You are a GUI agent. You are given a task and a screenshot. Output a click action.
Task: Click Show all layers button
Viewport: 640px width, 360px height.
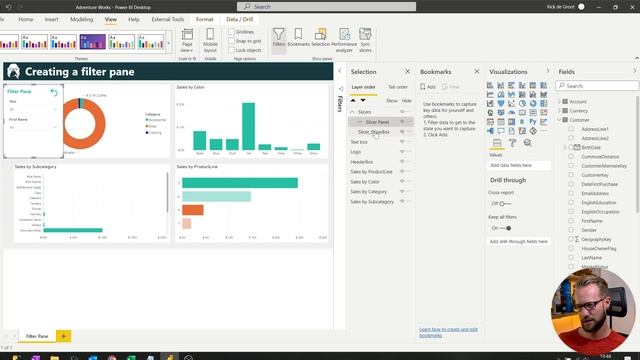pyautogui.click(x=391, y=100)
